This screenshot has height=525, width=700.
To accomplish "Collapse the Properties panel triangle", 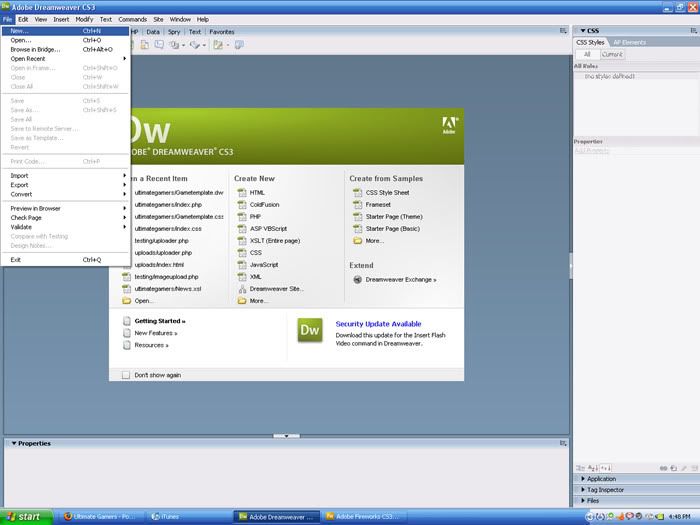I will pyautogui.click(x=14, y=443).
